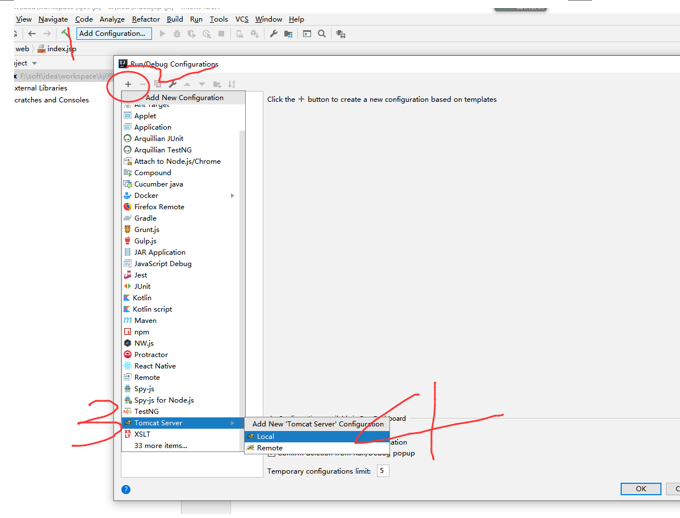Click the Maven m icon in list
Screen dimensions: 680x518
tap(128, 321)
